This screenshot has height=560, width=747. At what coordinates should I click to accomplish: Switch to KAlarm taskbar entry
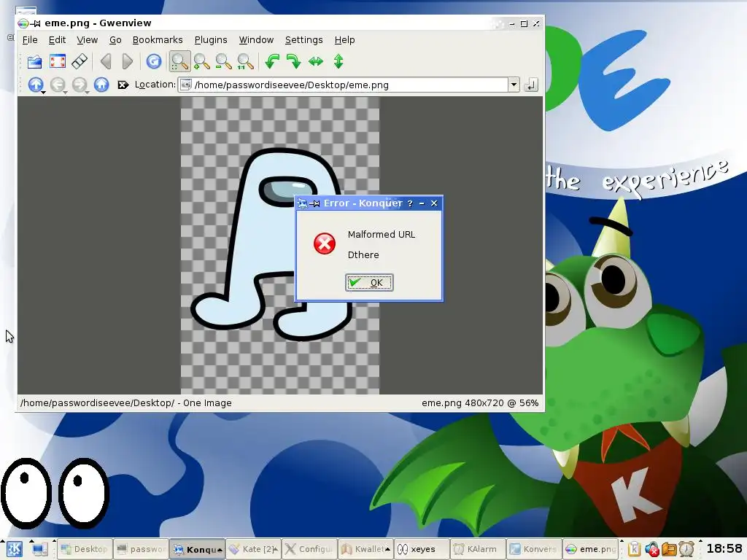478,549
